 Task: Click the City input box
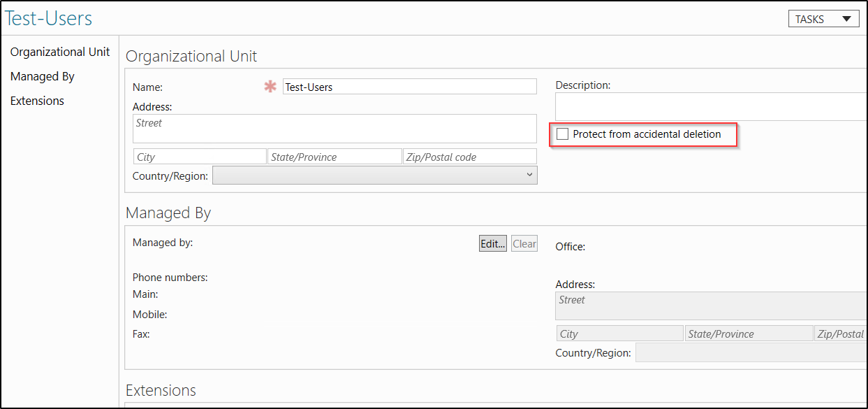pos(199,156)
